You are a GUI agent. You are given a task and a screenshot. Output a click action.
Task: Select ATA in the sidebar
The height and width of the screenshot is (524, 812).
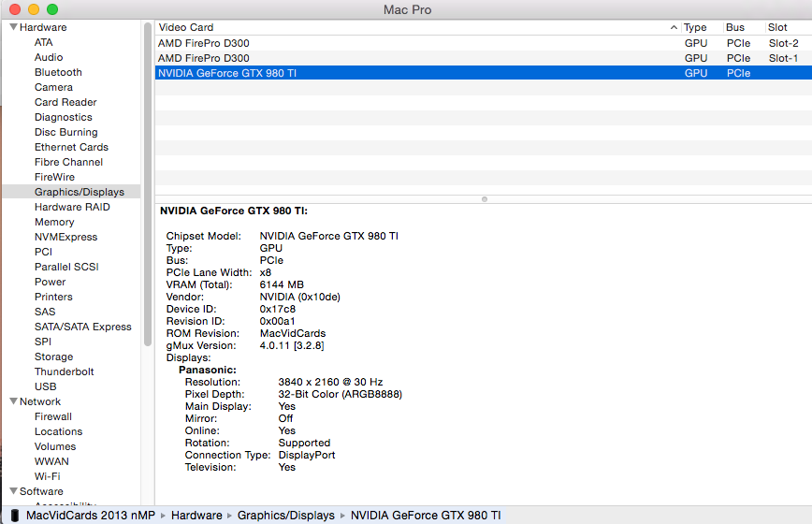tap(43, 42)
